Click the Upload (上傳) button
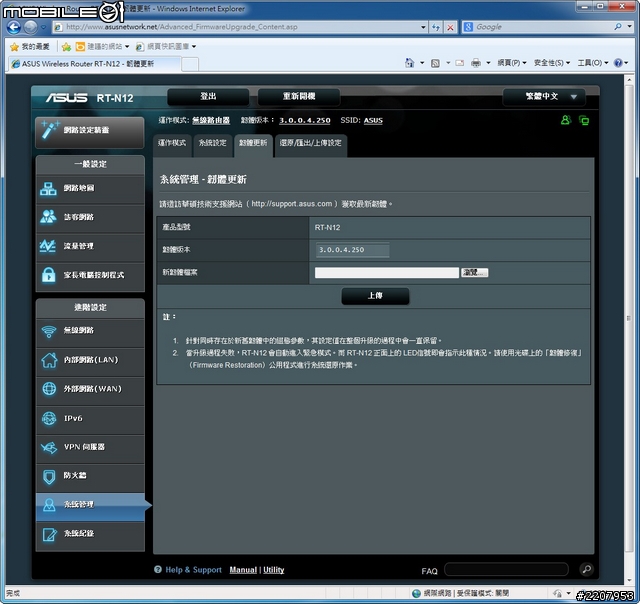Image resolution: width=640 pixels, height=604 pixels. (375, 296)
